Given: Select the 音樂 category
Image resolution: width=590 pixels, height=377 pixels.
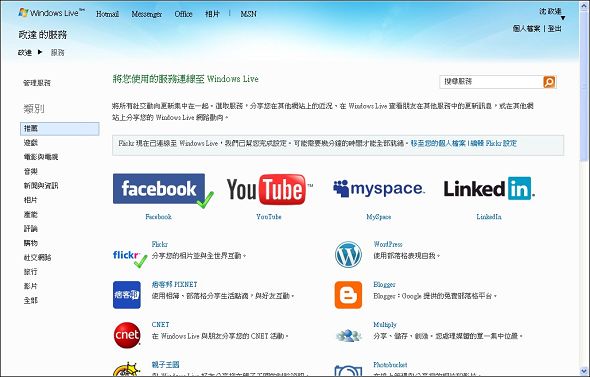Looking at the screenshot, I should coord(30,172).
